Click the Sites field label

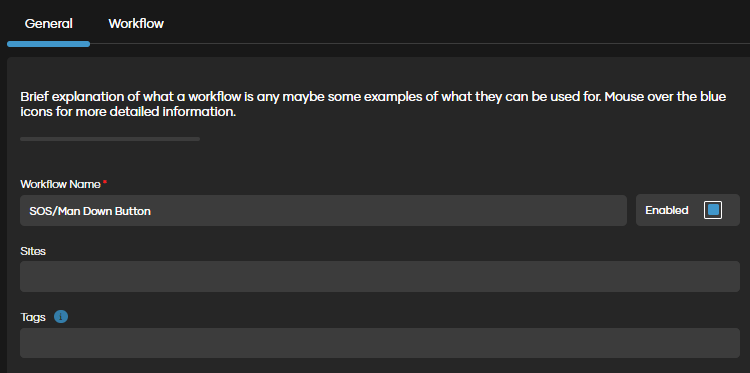pos(33,251)
